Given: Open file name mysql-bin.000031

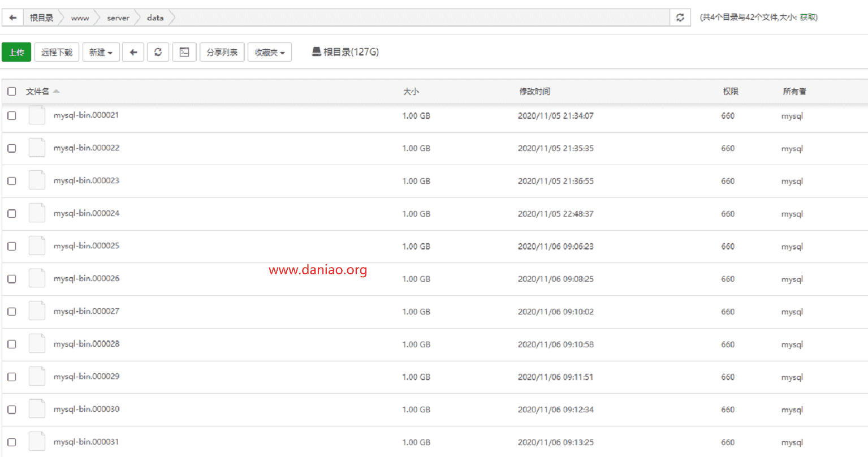Looking at the screenshot, I should pyautogui.click(x=87, y=442).
